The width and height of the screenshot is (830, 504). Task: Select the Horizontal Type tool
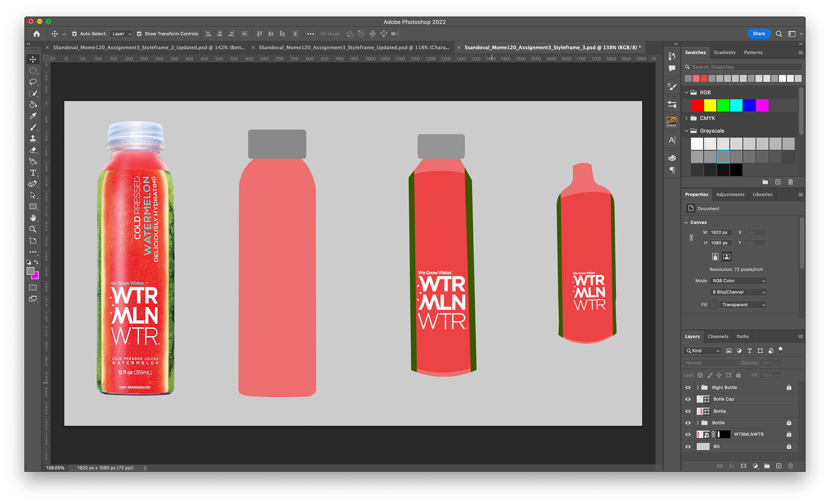point(33,173)
